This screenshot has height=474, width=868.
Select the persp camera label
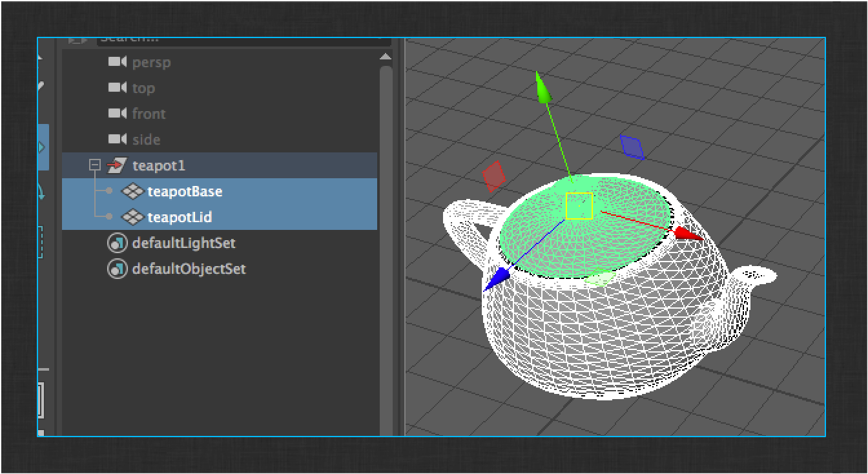point(151,63)
